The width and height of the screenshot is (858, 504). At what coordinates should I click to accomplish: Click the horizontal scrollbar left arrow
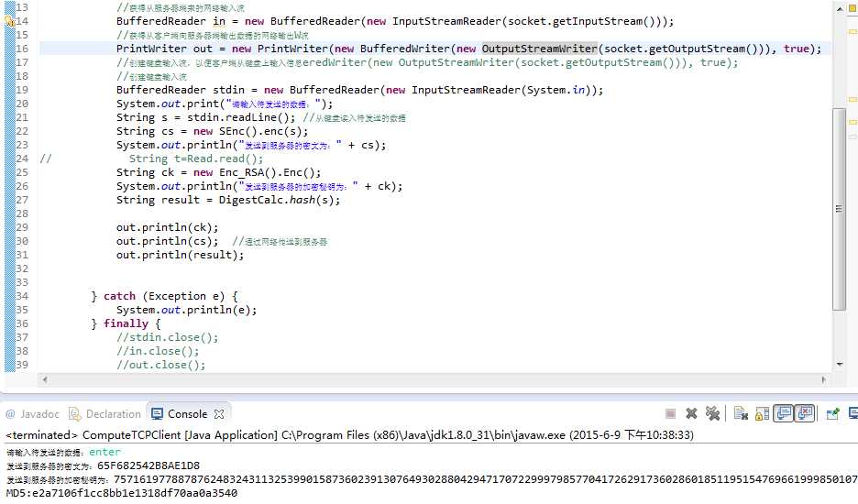pos(45,379)
